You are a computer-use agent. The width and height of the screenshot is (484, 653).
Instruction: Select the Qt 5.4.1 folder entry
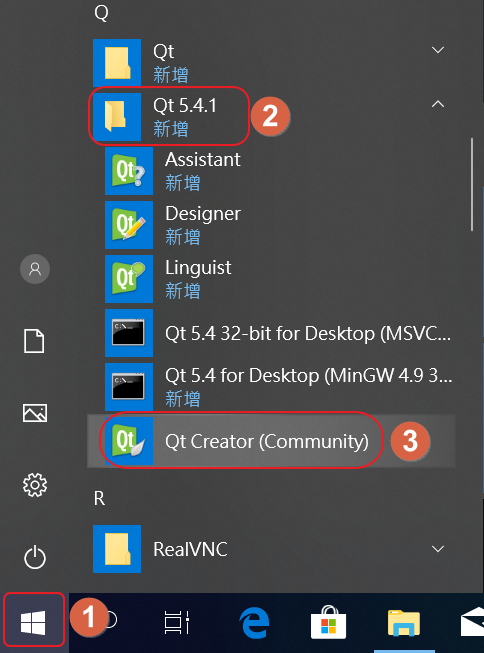[x=271, y=117]
